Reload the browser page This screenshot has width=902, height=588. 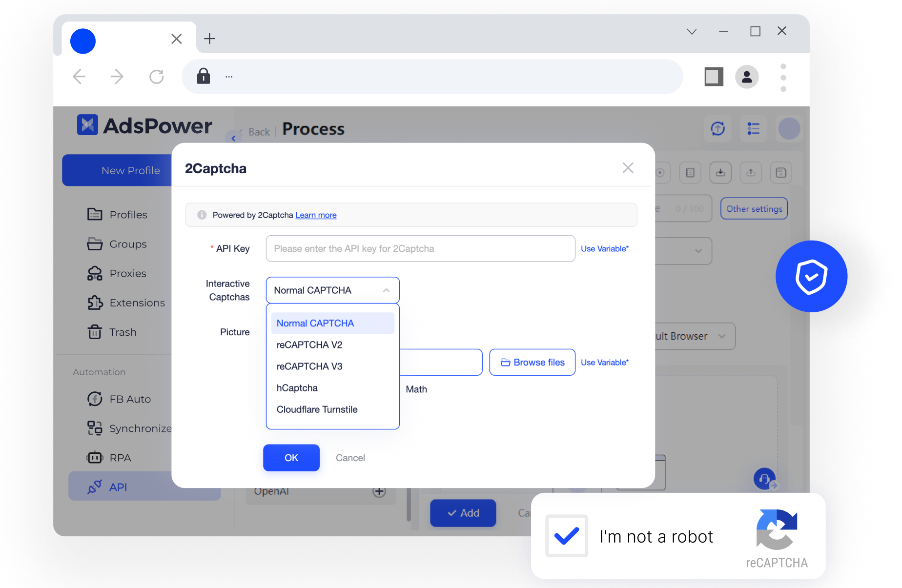point(156,77)
